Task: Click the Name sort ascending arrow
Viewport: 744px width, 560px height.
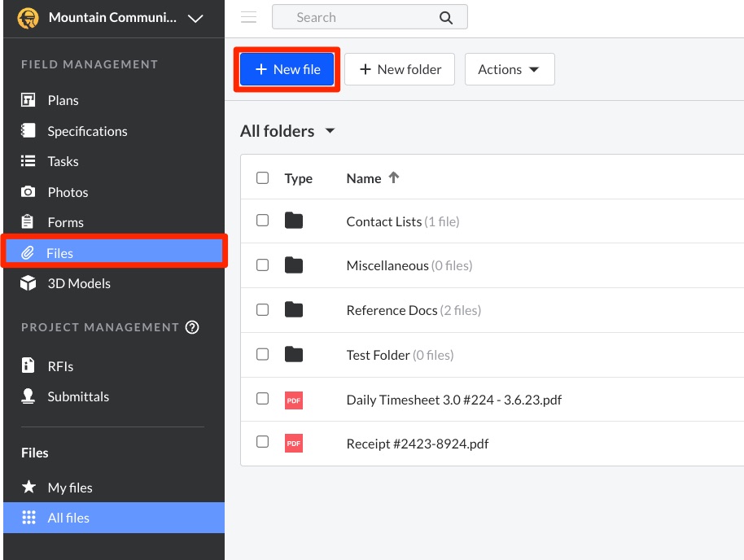Action: pos(394,177)
